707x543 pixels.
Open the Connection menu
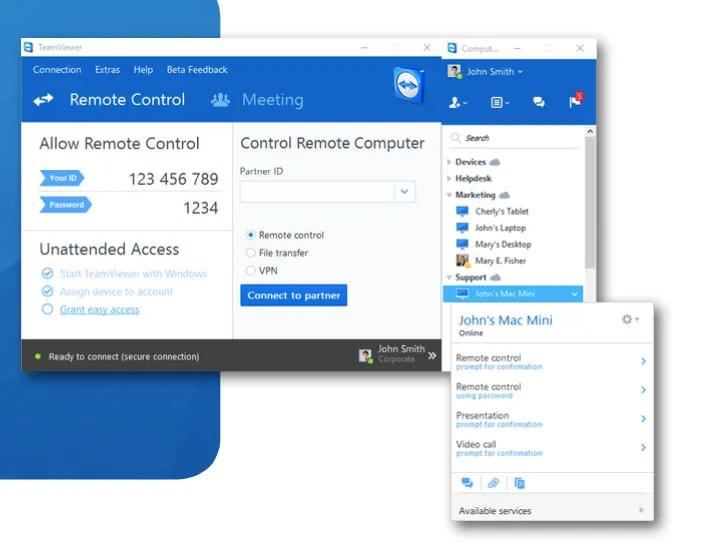(57, 70)
